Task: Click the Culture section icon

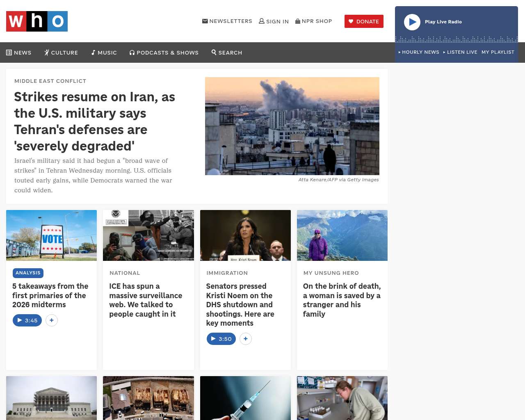Action: [47, 52]
